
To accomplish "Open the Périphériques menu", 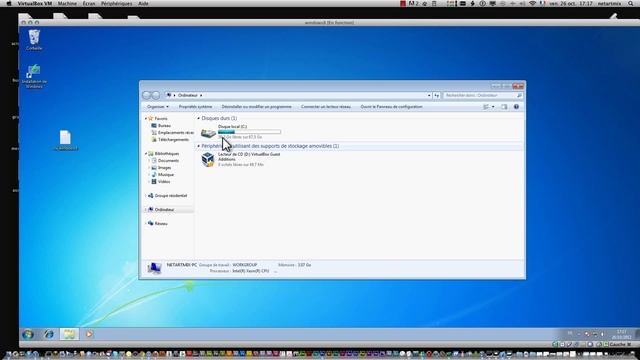I will coord(117,3).
